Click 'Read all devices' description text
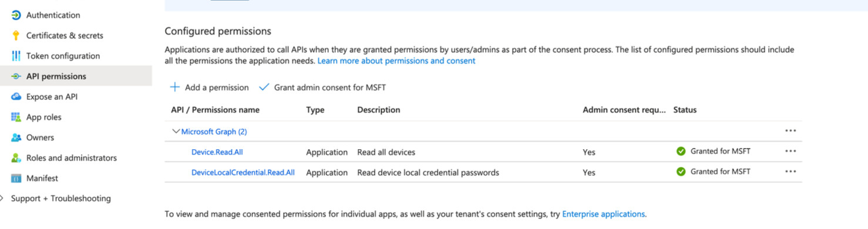 (x=386, y=152)
